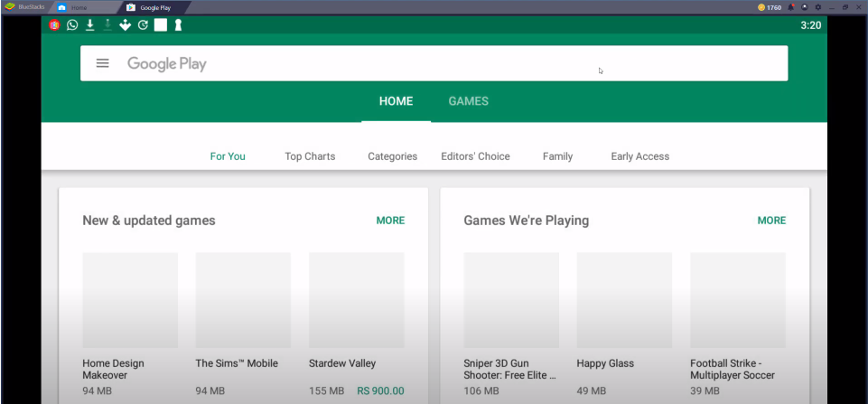Select the HOME tab in Google Play

396,101
